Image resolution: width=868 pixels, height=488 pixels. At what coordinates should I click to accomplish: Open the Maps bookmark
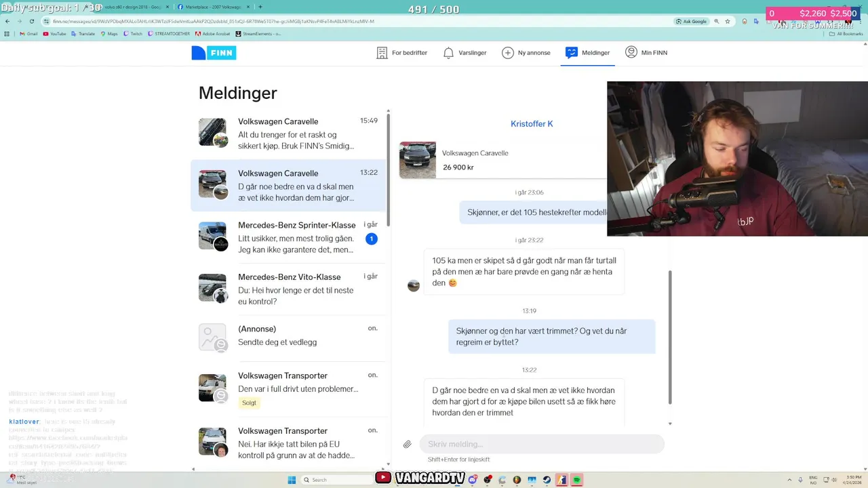(x=109, y=33)
